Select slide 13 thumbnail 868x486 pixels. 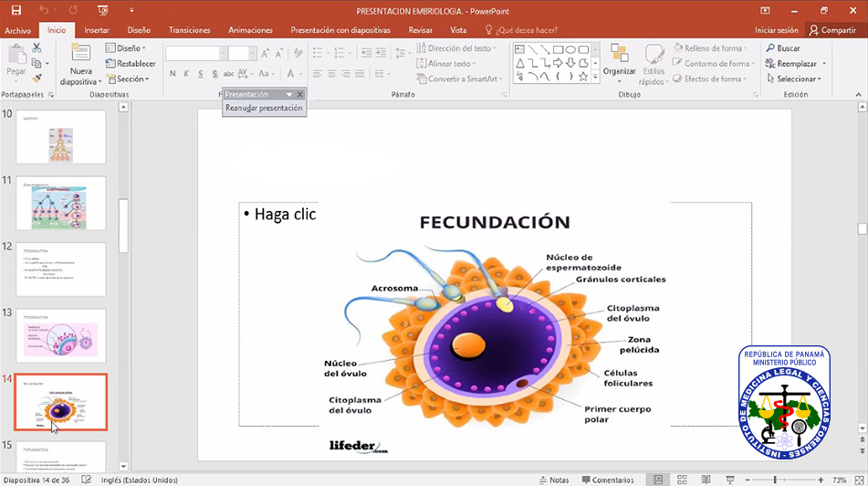(61, 336)
